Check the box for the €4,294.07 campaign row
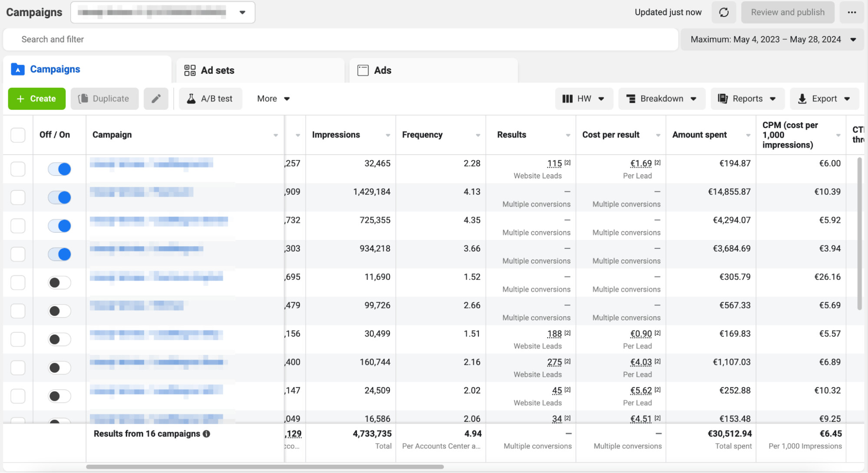This screenshot has height=473, width=868. click(18, 226)
